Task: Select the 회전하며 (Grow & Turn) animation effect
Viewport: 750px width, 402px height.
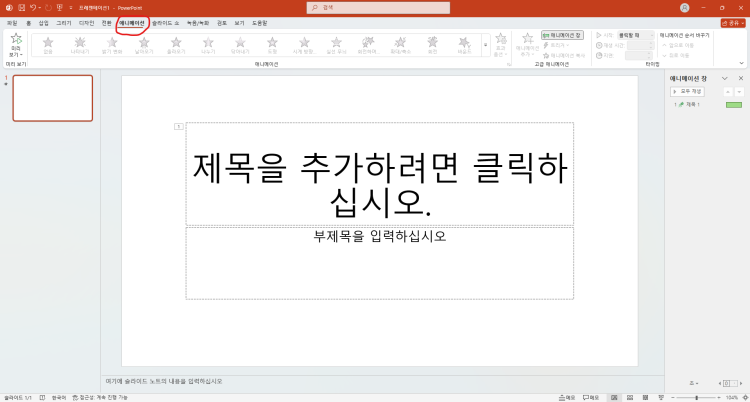Action: (x=368, y=45)
